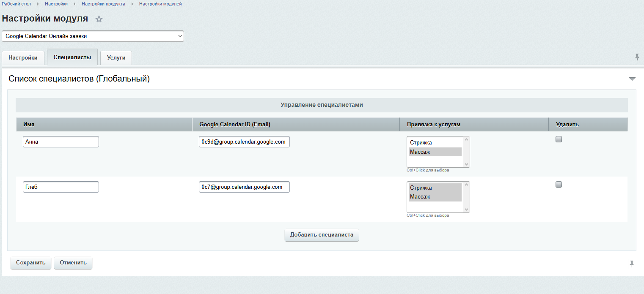The image size is (644, 294).
Task: Add page to favorites with star icon
Action: pyautogui.click(x=99, y=19)
